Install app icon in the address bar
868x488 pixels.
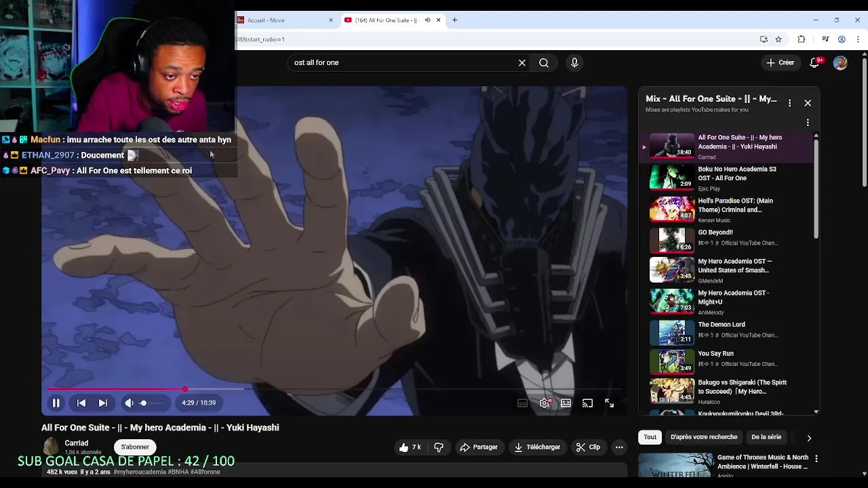tap(764, 39)
